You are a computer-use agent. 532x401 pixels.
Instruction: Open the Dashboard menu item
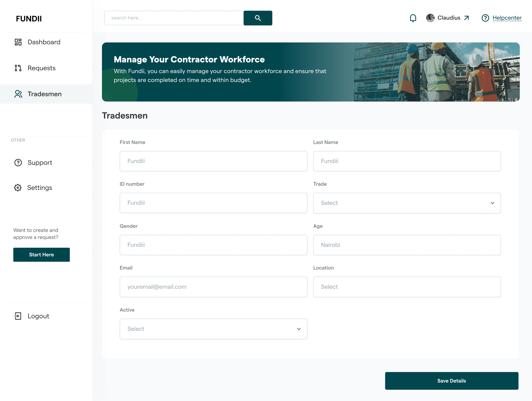point(46,42)
